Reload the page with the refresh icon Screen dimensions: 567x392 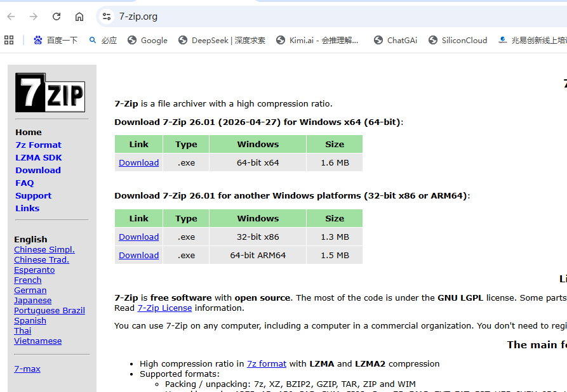pos(57,16)
